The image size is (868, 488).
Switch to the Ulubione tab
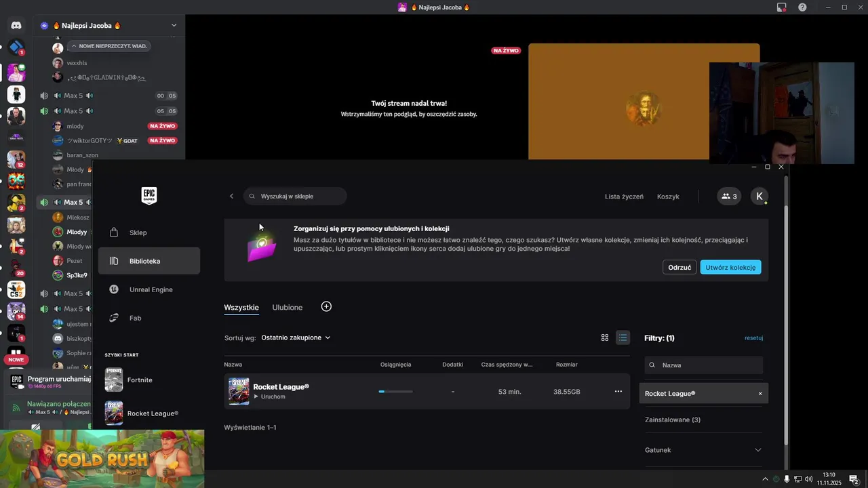pos(288,308)
